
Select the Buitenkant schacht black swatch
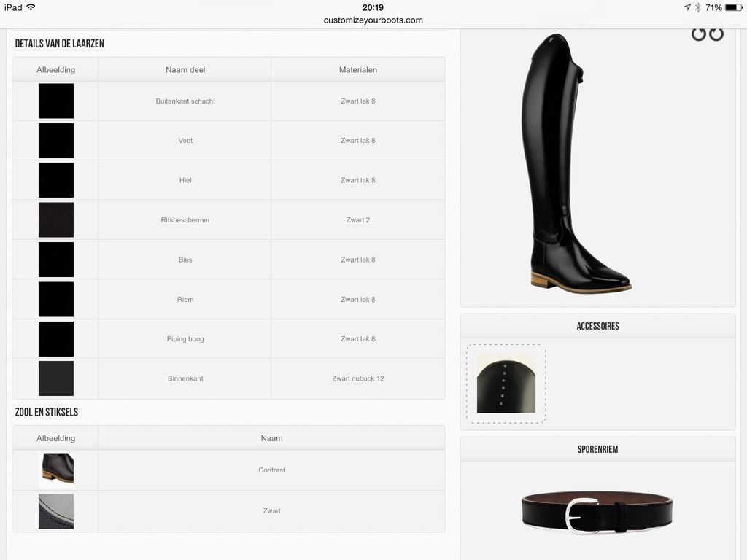(x=56, y=101)
